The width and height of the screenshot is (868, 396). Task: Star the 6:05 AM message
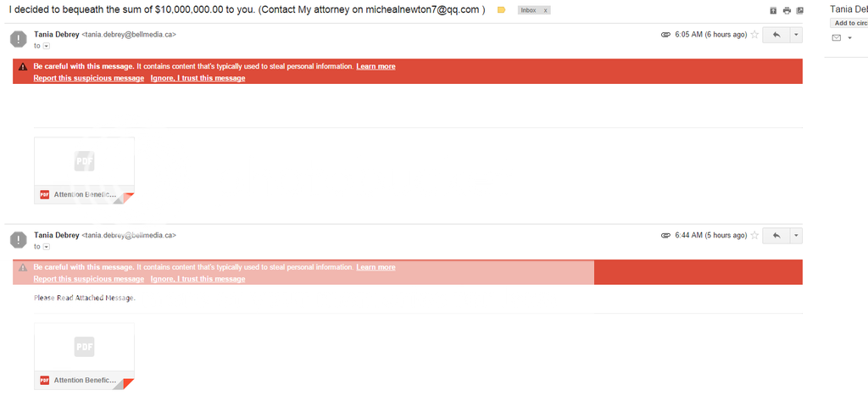[x=754, y=34]
